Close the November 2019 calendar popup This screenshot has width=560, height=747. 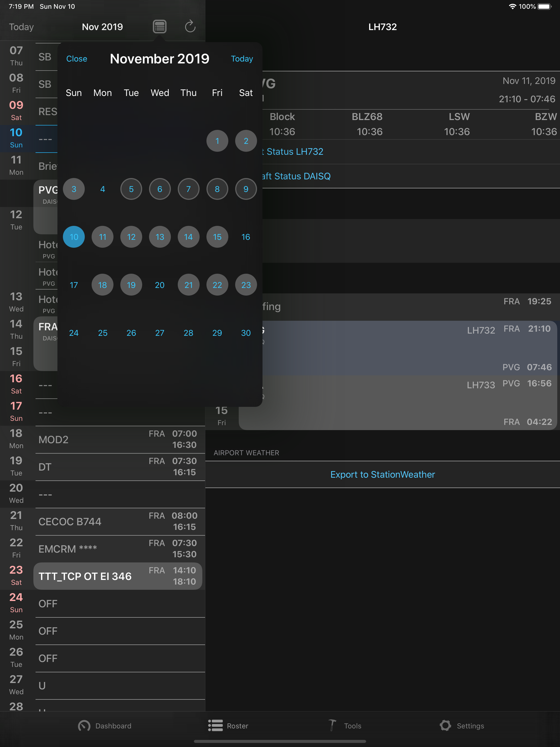(x=77, y=59)
